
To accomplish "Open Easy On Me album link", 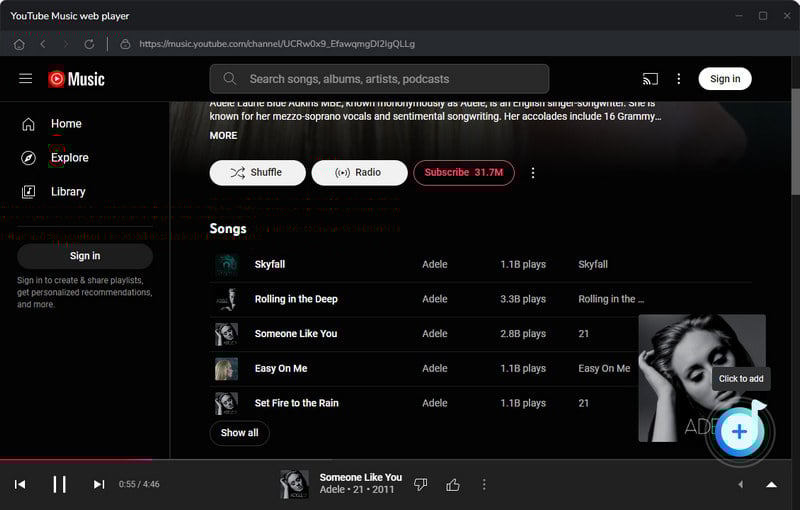I will tap(604, 369).
